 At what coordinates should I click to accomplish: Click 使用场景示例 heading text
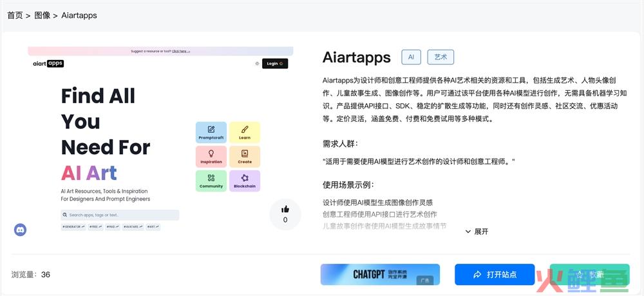348,184
